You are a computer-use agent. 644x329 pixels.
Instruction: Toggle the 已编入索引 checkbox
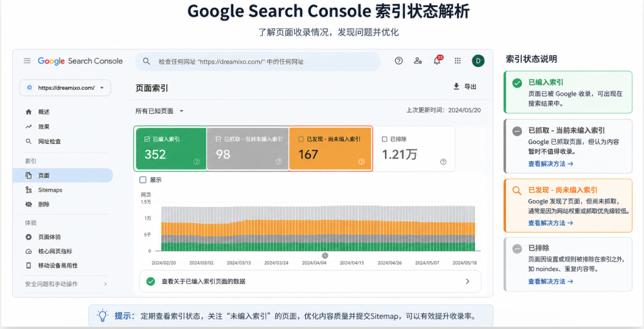click(x=147, y=139)
